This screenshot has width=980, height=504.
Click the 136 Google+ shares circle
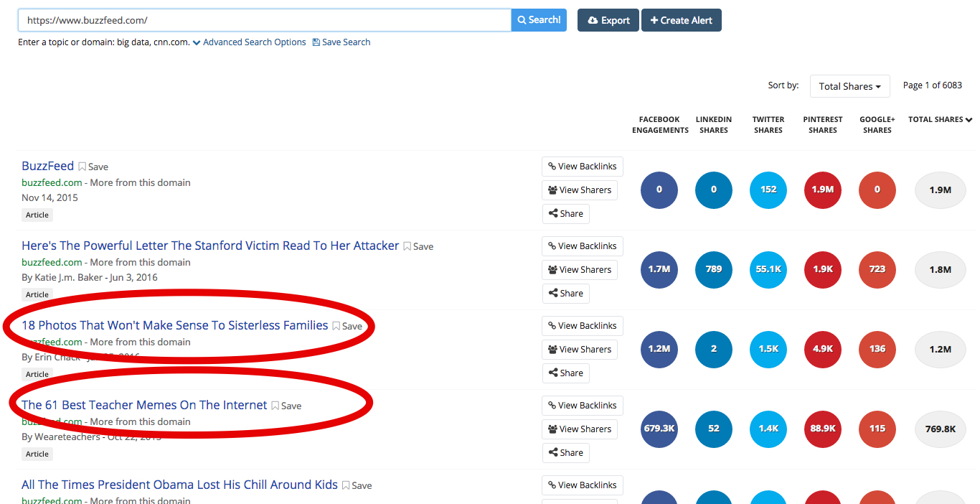point(877,350)
